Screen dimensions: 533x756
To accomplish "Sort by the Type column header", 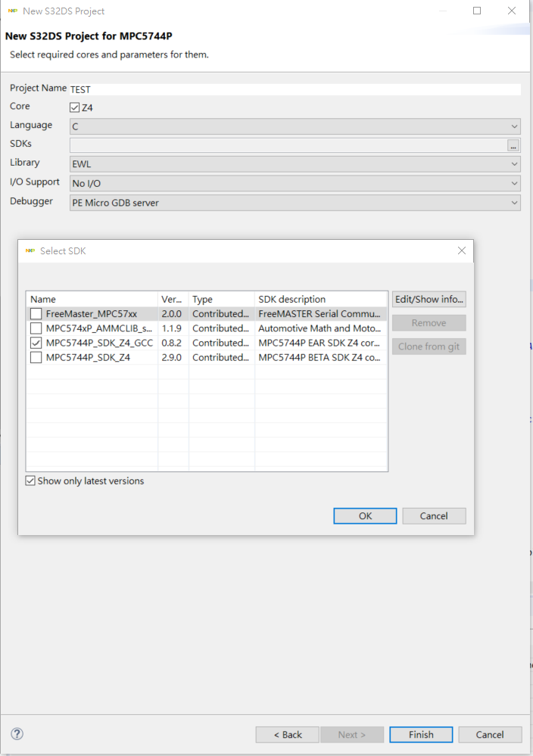I will point(222,299).
